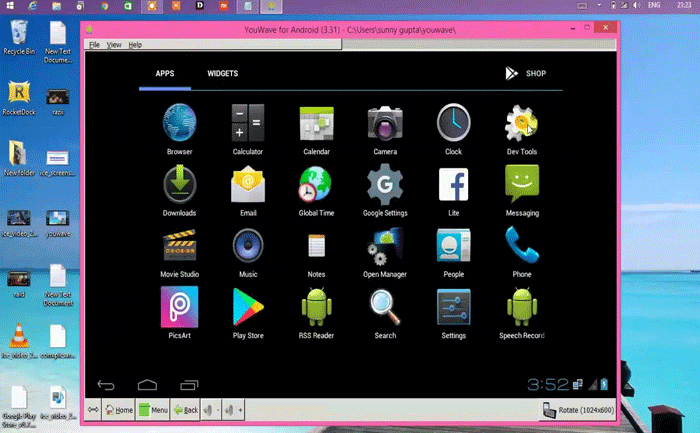Open the Messaging app

[522, 191]
